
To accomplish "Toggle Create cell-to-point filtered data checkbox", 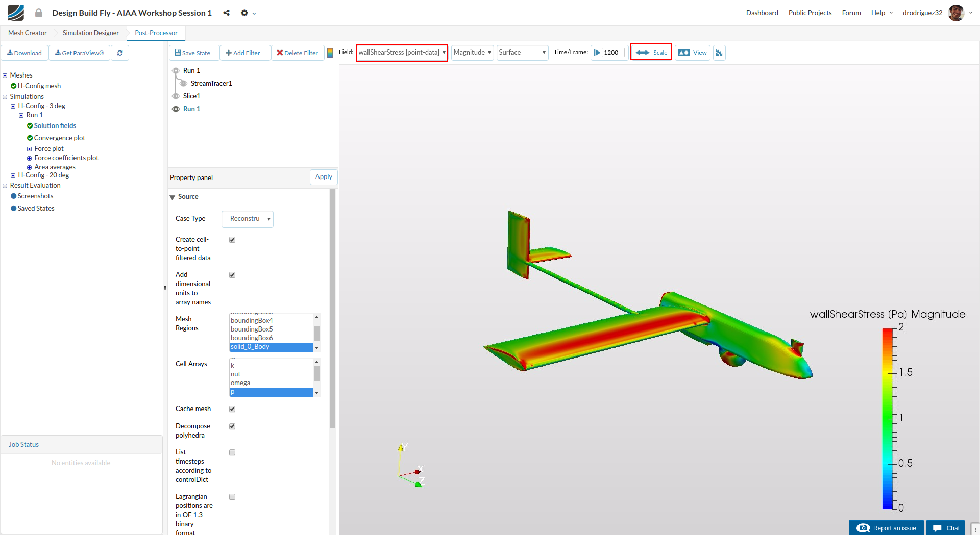I will [x=232, y=240].
